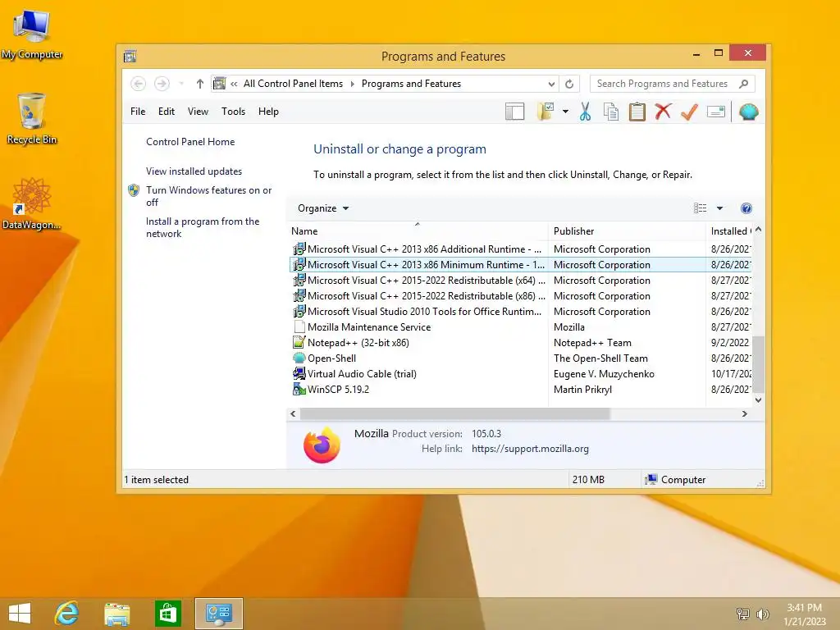The image size is (840, 630).
Task: Select Microsoft Visual C++ 2013 x86 Additional Runtime
Action: pos(520,249)
